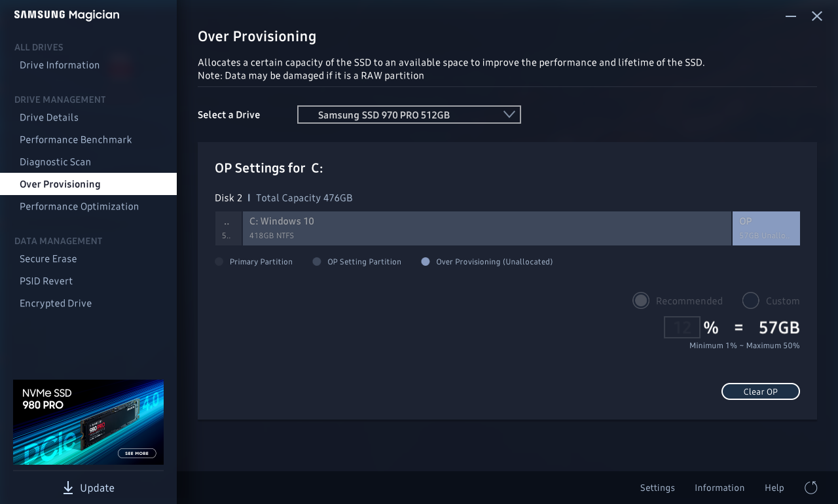Minimize the Samsung Magician window
838x504 pixels.
[791, 16]
